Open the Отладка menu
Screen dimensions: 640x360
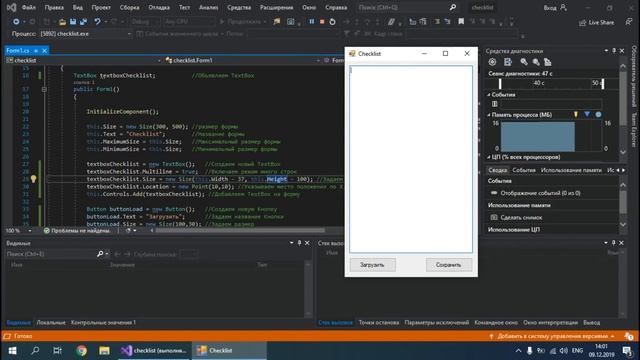159,7
